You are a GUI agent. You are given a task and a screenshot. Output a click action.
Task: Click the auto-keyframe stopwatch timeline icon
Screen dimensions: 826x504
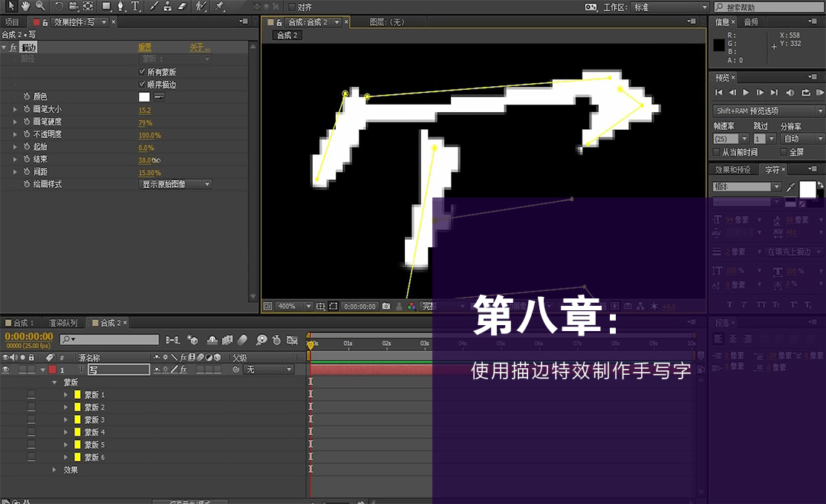click(x=276, y=340)
